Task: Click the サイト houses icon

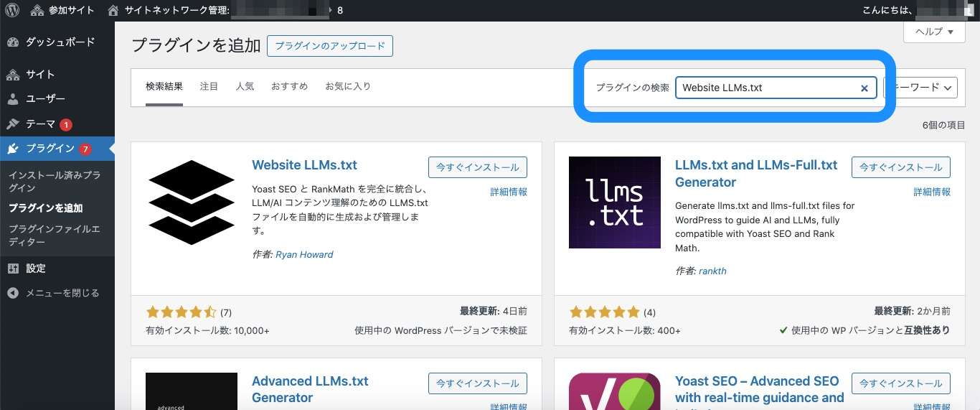Action: point(13,75)
